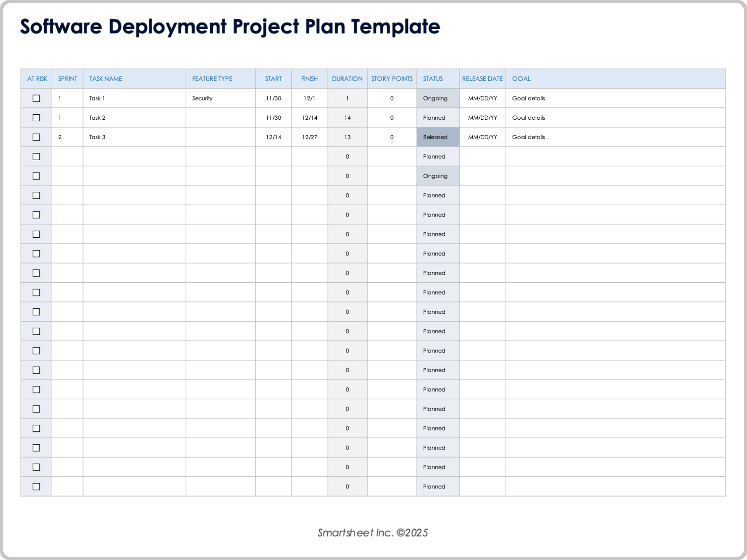
Task: Click the MM/DD/YY release date for Task 1
Action: coord(482,98)
